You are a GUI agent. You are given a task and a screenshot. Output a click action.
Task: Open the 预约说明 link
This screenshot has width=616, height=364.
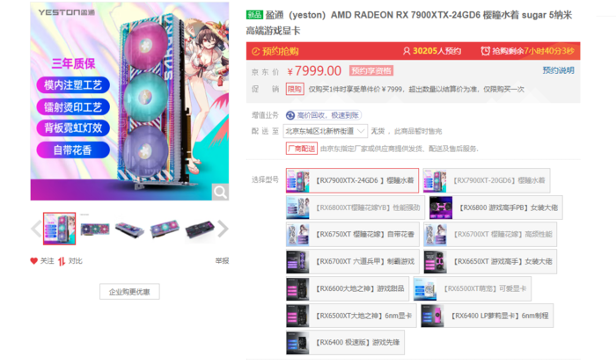(x=558, y=70)
